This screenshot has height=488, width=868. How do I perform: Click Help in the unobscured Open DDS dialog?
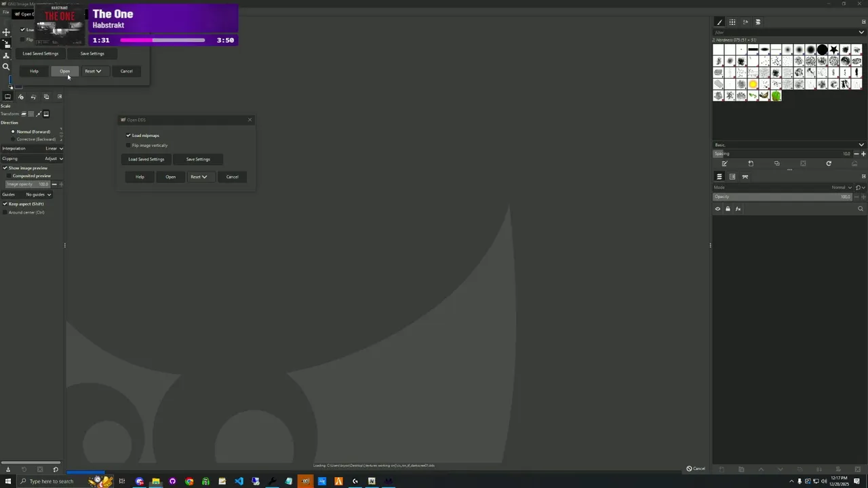point(140,177)
